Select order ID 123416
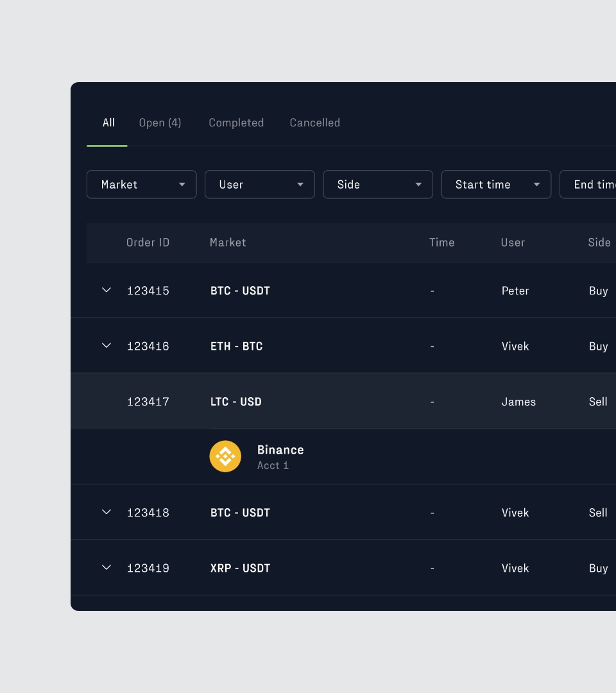This screenshot has width=616, height=693. [x=148, y=346]
